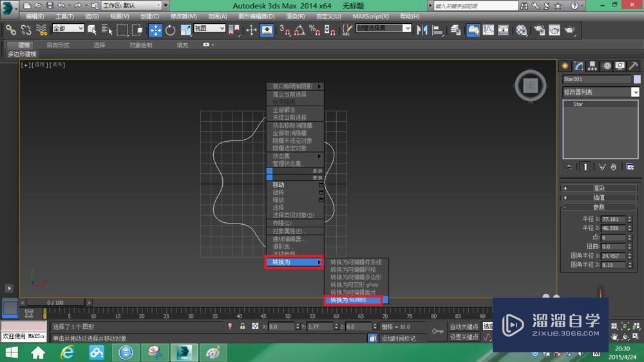The width and height of the screenshot is (644, 362).
Task: Toggle Percent Snap
Action: [315, 30]
